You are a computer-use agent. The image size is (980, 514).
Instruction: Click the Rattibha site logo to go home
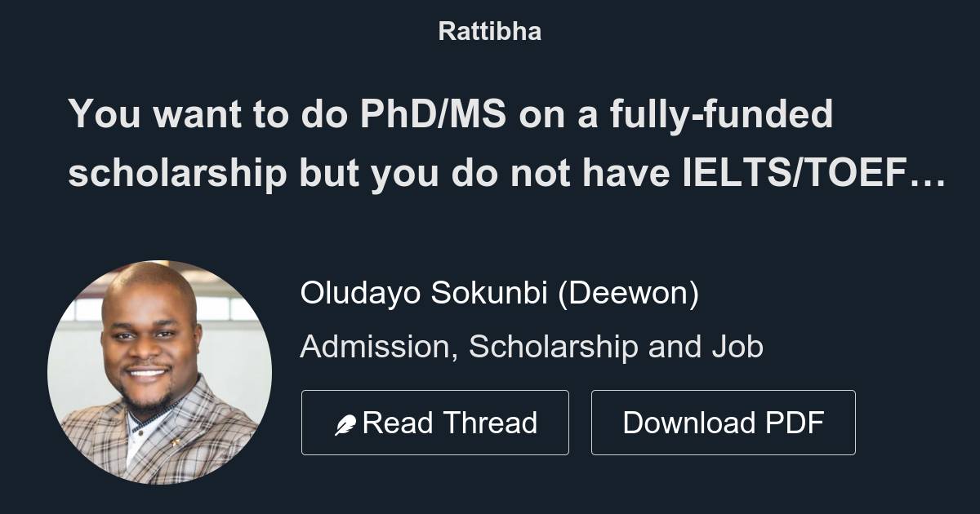pos(489,31)
